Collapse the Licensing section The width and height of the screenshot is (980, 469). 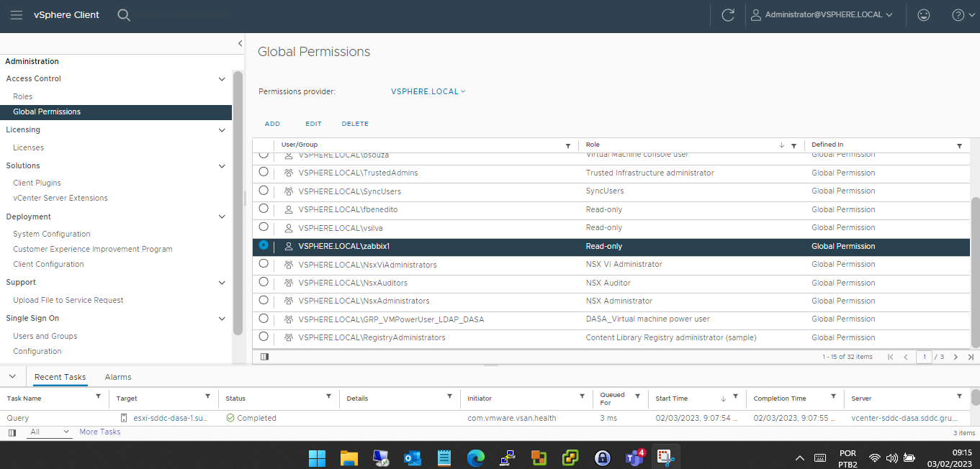pos(222,130)
